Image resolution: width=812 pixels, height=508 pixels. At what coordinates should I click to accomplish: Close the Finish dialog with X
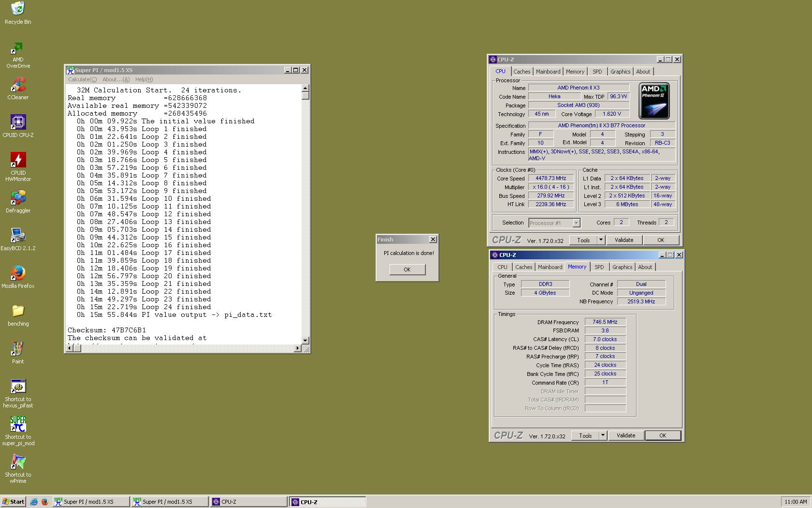(x=433, y=239)
